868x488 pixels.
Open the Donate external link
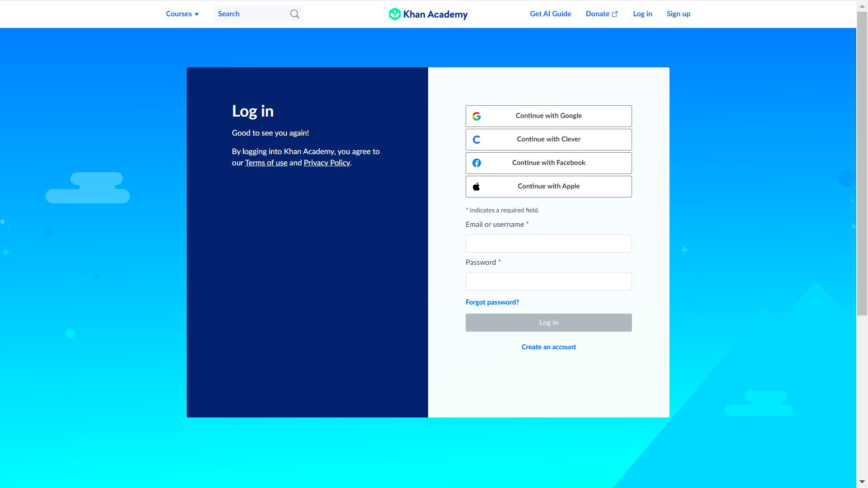[x=602, y=14]
